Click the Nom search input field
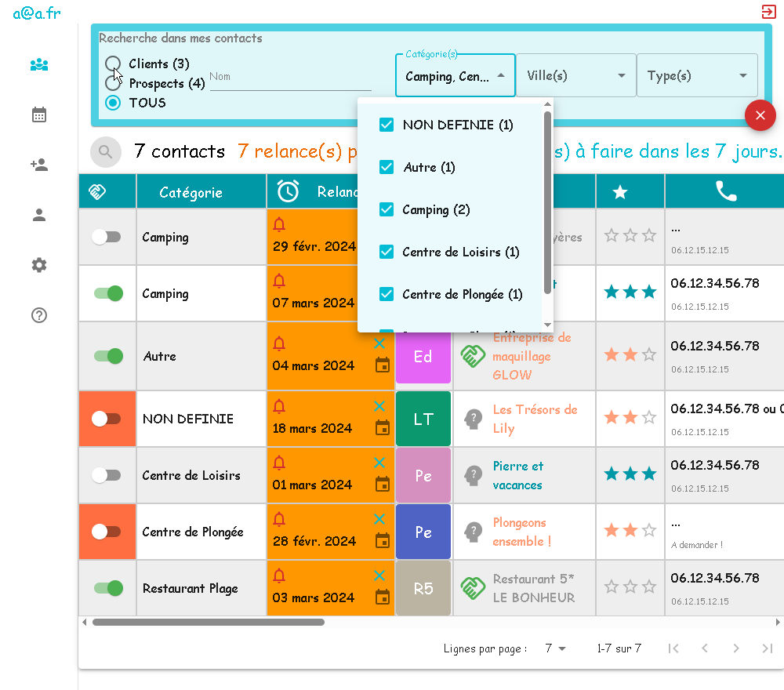The image size is (784, 690). [290, 77]
